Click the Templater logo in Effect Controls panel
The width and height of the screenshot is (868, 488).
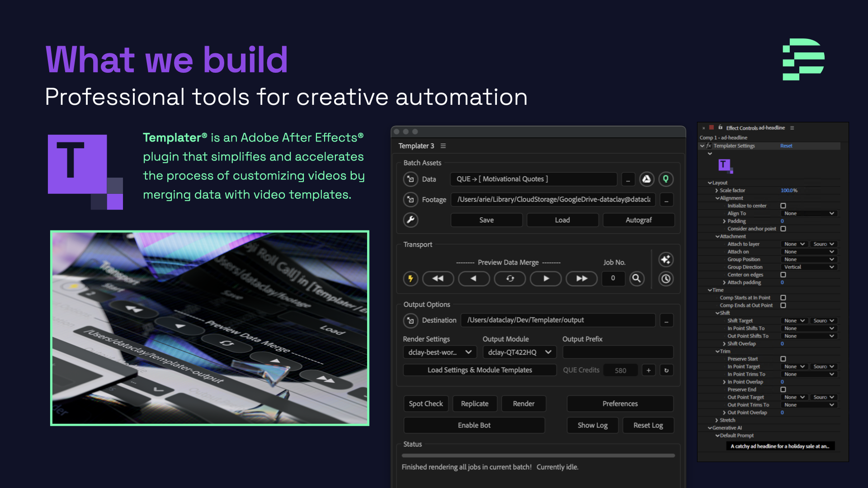(726, 166)
